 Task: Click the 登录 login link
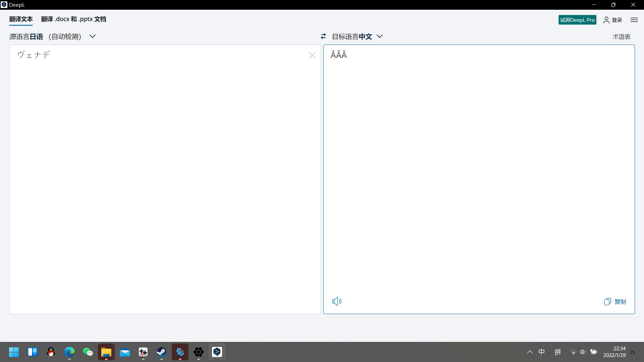[617, 20]
